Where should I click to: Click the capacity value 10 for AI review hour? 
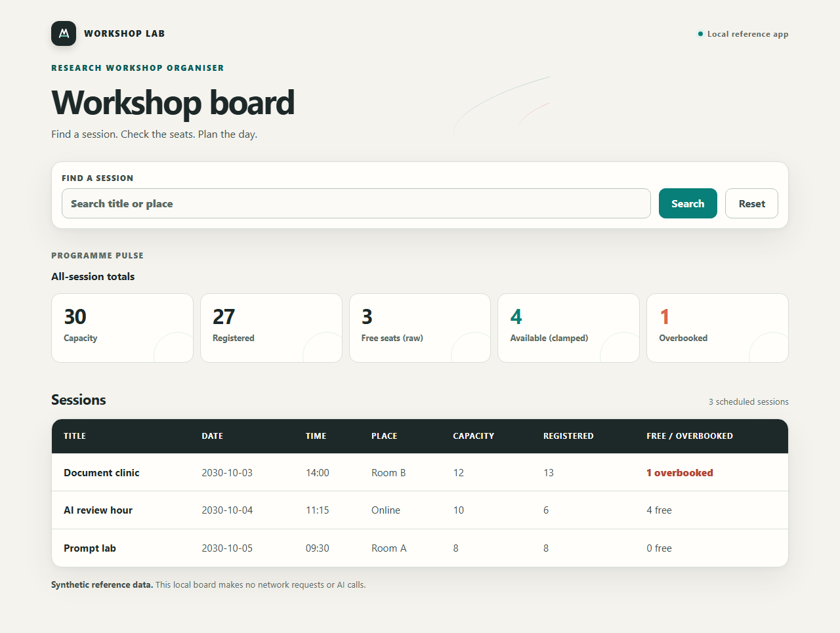pyautogui.click(x=459, y=510)
